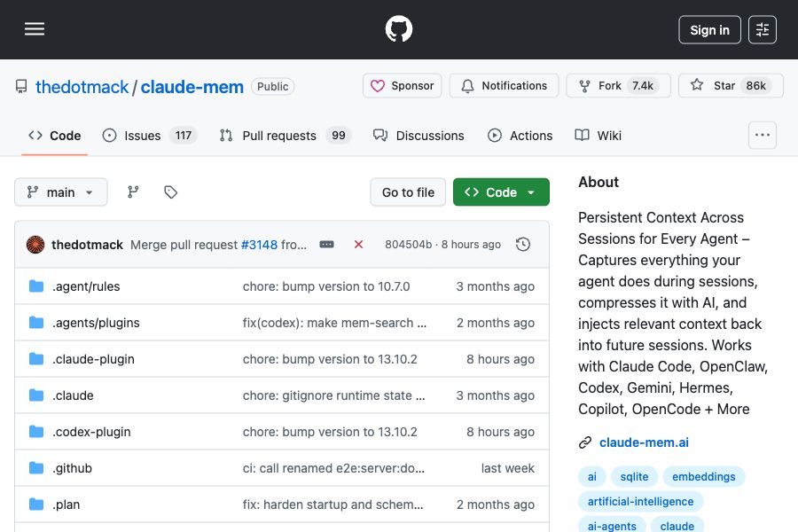Switch to the Wiki tab

[x=598, y=136]
